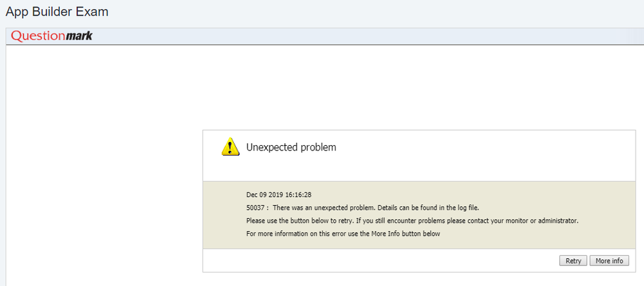
Task: Click the 'For more information on this error' line
Action: pos(344,234)
